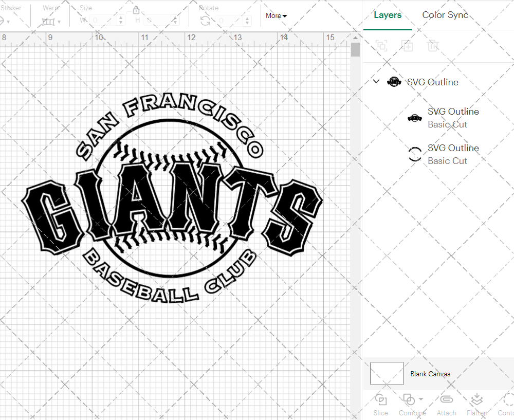
Task: Open the Sticker dropdown arrow
Action: (x=8, y=22)
